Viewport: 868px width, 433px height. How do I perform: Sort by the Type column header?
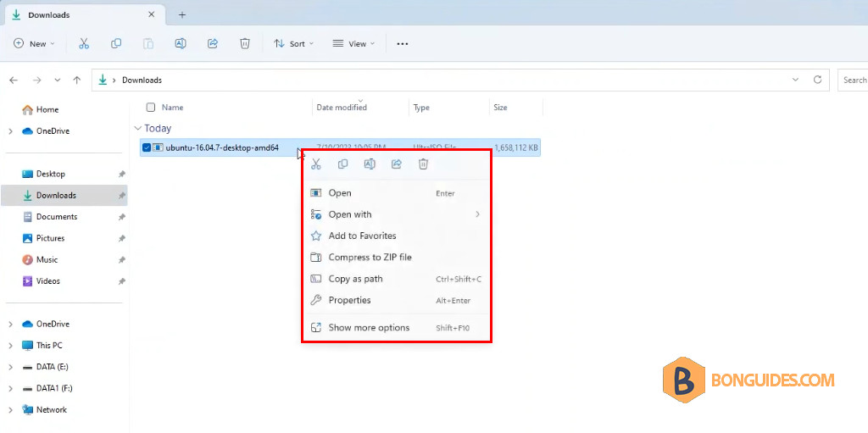(x=421, y=108)
